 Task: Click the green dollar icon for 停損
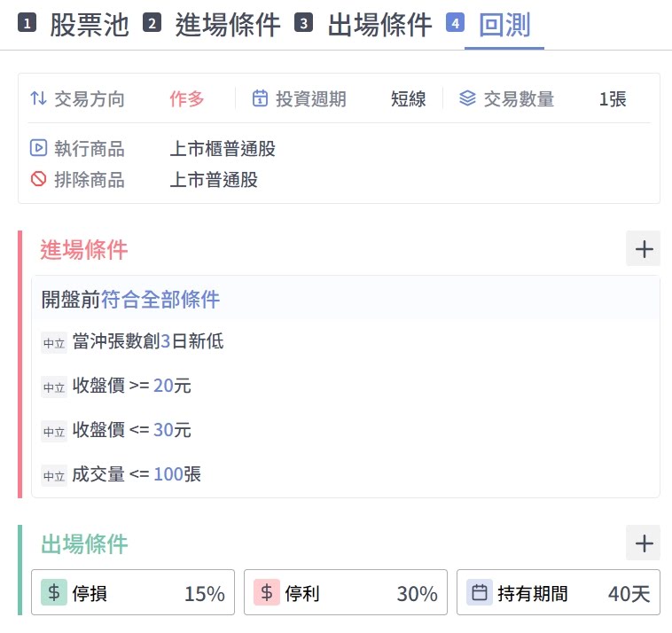54,593
